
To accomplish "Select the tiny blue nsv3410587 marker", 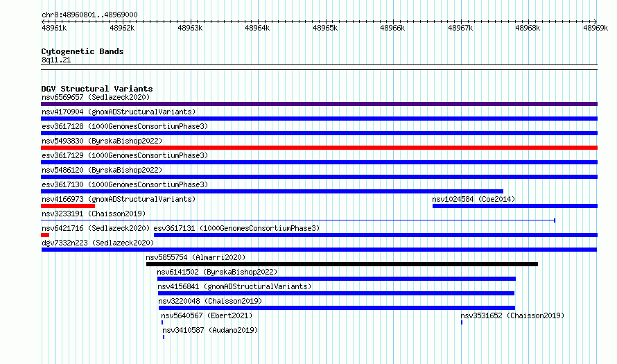I will [x=164, y=337].
